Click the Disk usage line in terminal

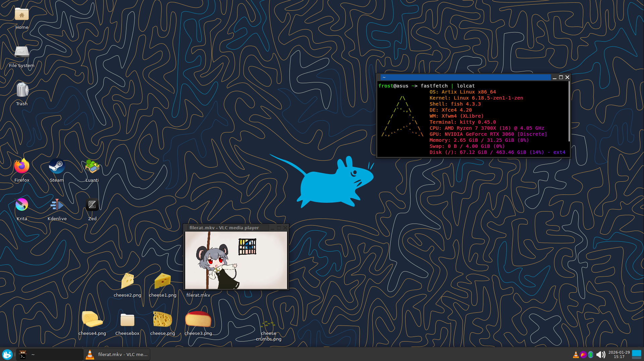pyautogui.click(x=497, y=152)
